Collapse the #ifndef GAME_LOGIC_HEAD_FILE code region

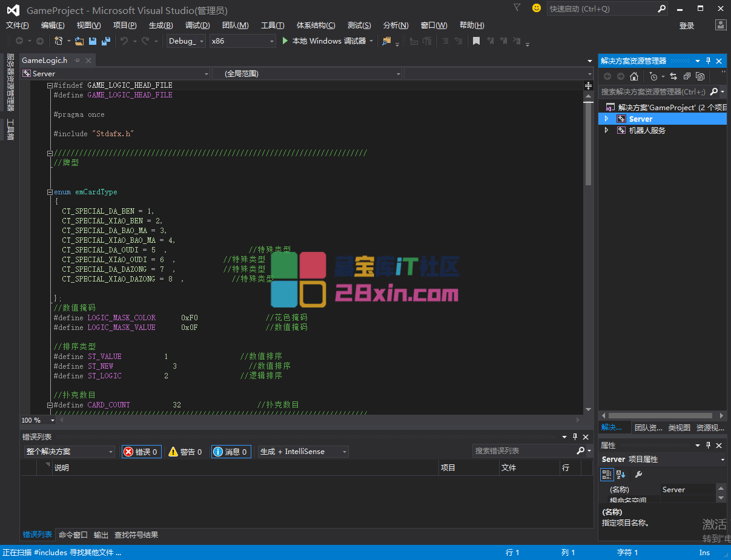pos(50,85)
